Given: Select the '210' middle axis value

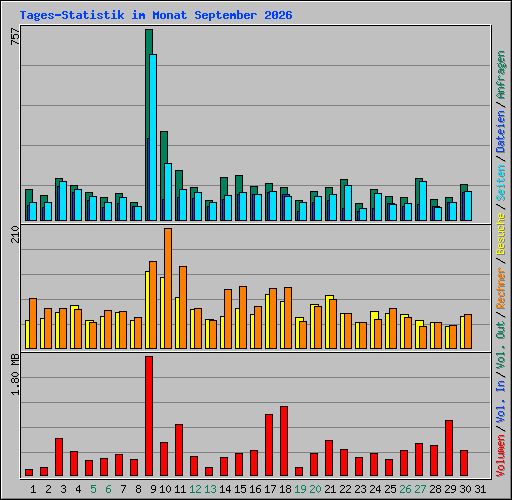Looking at the screenshot, I should tap(15, 234).
